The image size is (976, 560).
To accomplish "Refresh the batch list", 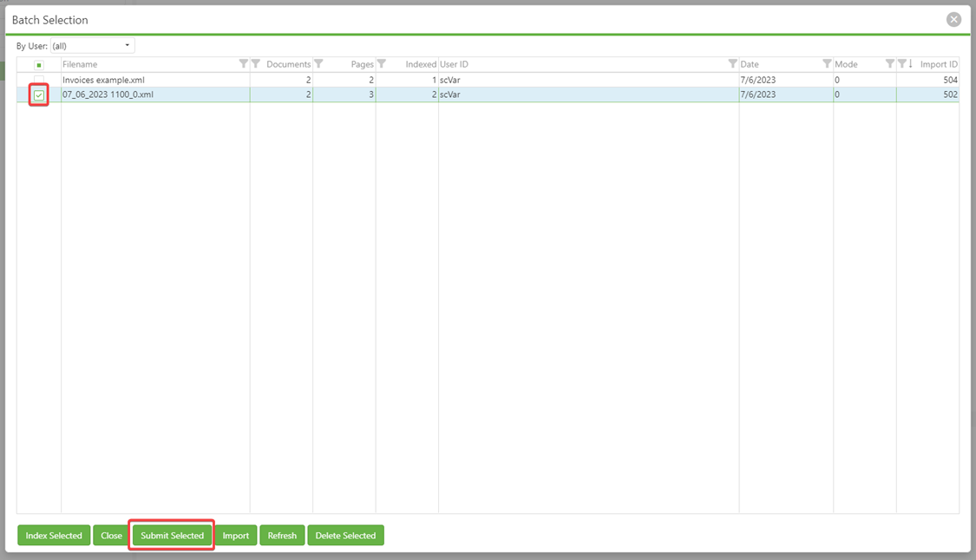I will click(x=282, y=536).
